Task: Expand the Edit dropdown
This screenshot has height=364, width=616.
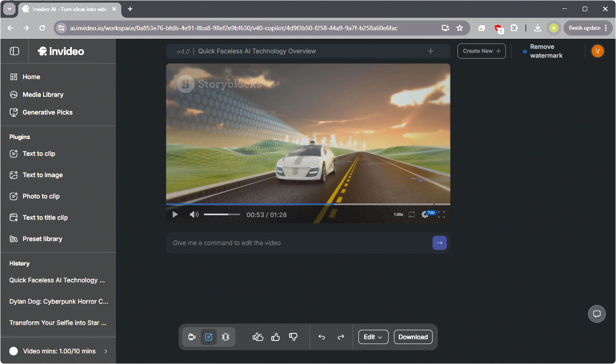Action: (373, 337)
